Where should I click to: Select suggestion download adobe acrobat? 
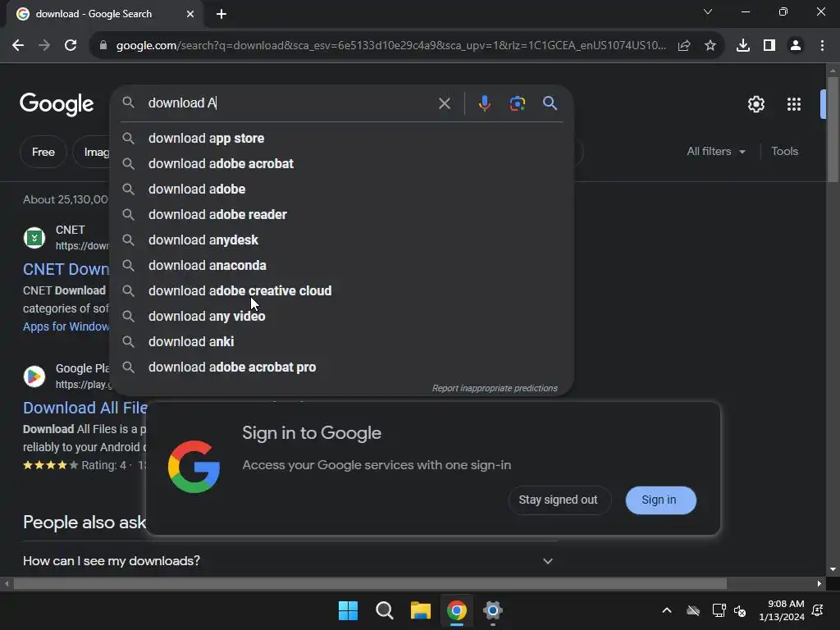342,163
